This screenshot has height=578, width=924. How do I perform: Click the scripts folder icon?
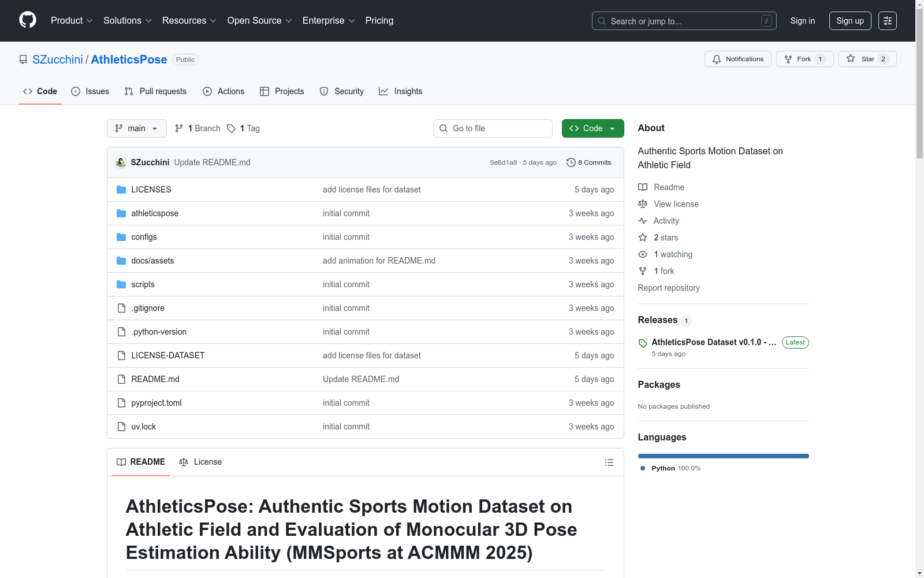click(121, 284)
